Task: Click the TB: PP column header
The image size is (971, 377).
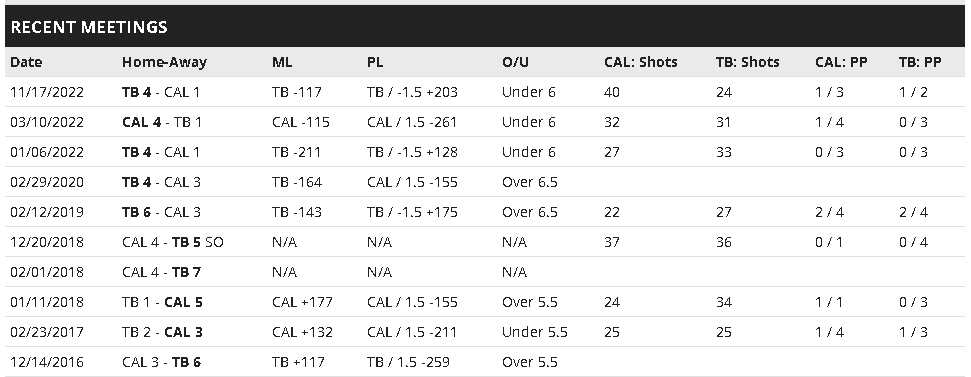Action: (920, 62)
